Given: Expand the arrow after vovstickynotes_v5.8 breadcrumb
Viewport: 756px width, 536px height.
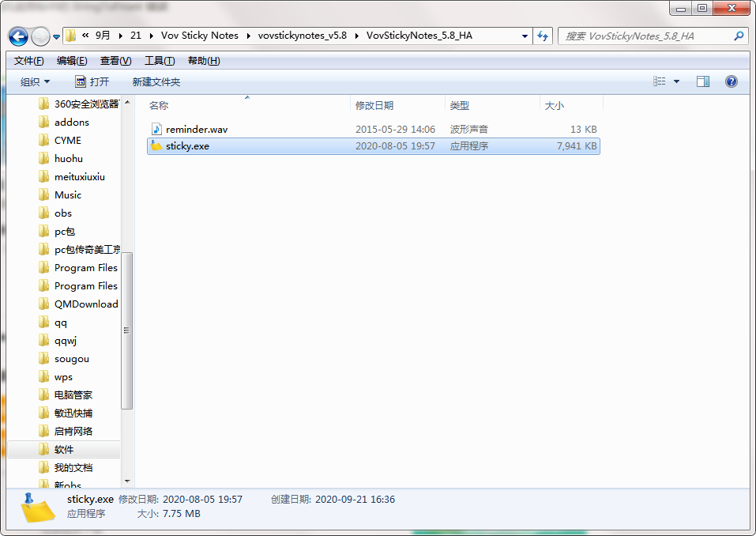Looking at the screenshot, I should (357, 36).
